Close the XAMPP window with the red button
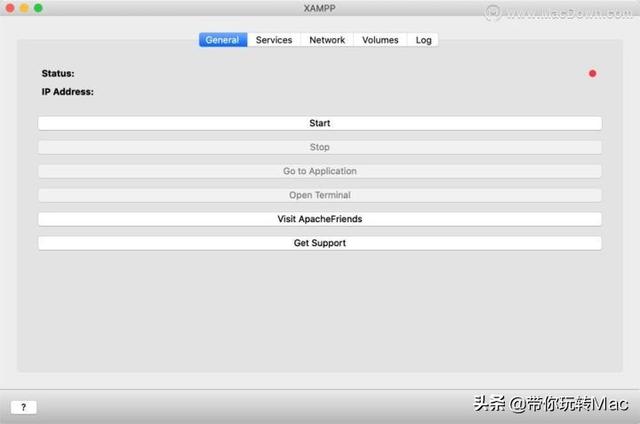 [10, 8]
